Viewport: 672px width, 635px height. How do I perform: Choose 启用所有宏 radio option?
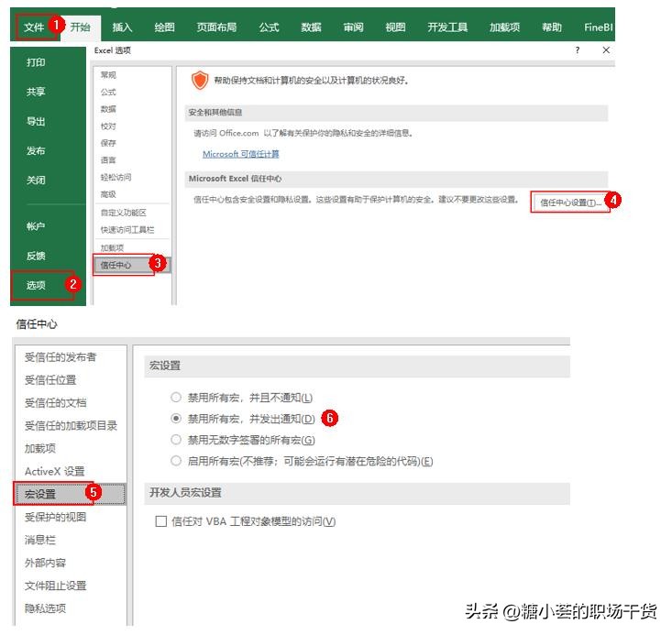point(176,461)
